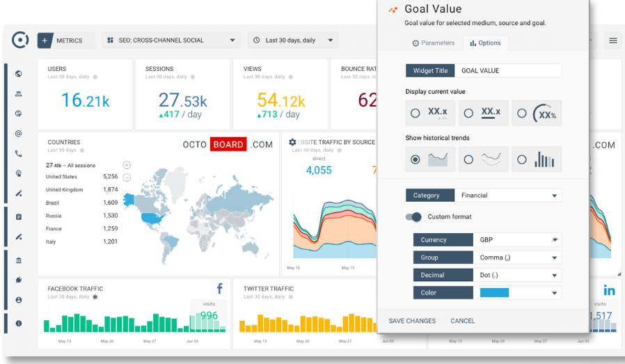
Task: Click the Brazil row in Countries
Action: point(81,203)
